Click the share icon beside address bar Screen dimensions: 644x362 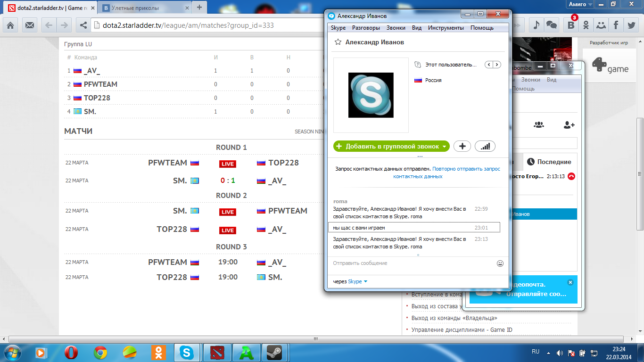tap(83, 25)
